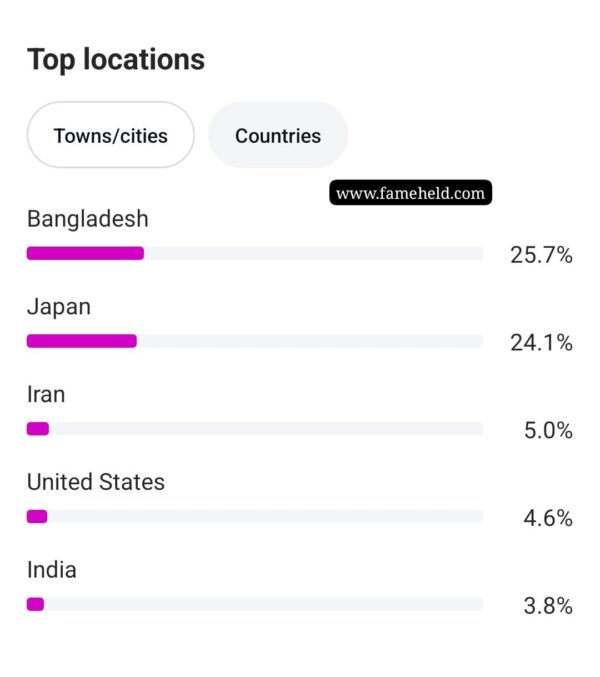Tap the 3.8% value for India
Screen dimensions: 600x677
(x=548, y=605)
